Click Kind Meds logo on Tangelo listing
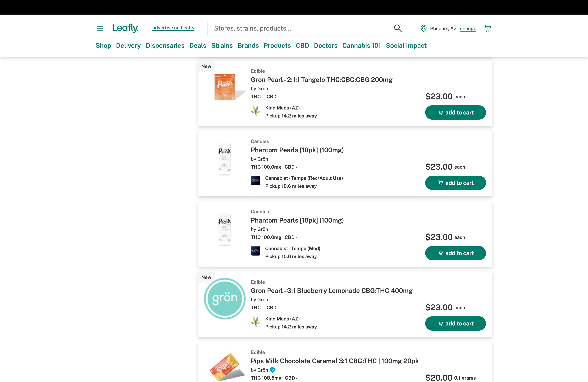 255,111
